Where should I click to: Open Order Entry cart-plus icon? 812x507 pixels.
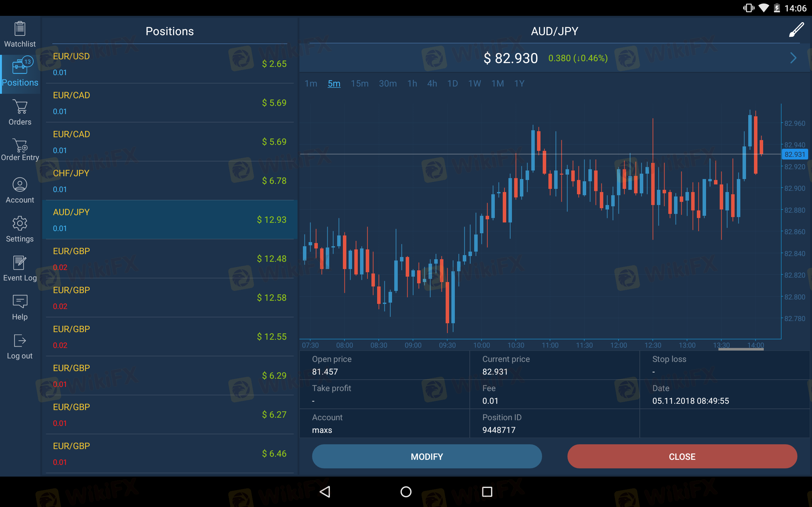(20, 145)
